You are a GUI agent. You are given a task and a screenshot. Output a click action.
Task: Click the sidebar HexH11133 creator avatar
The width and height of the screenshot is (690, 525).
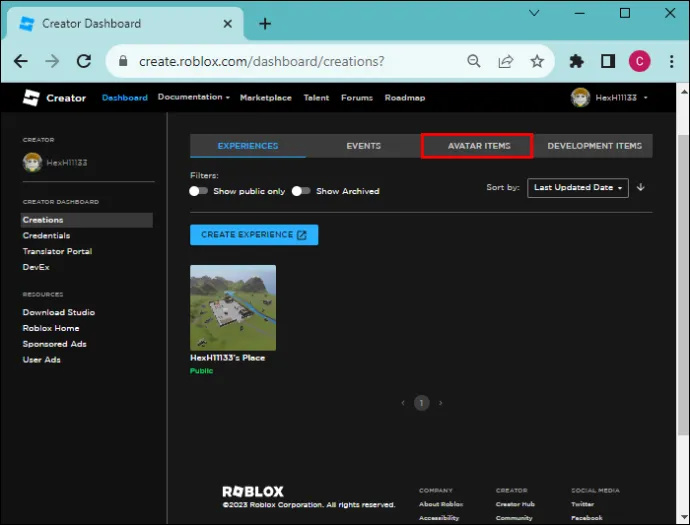tap(32, 162)
